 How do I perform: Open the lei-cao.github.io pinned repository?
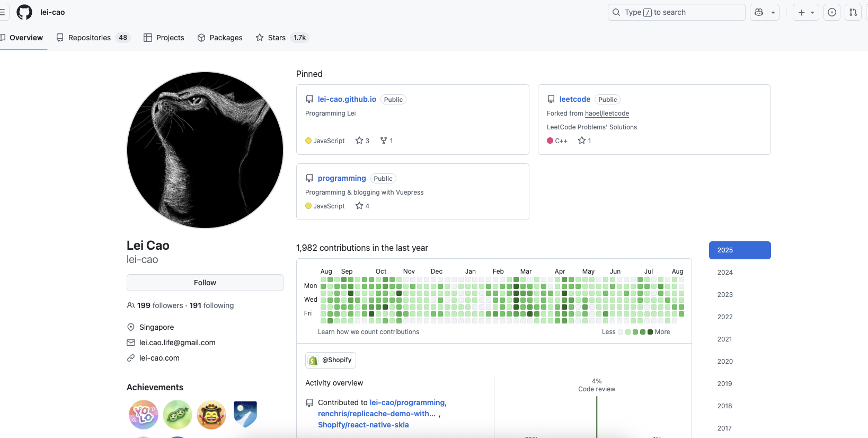pyautogui.click(x=347, y=99)
